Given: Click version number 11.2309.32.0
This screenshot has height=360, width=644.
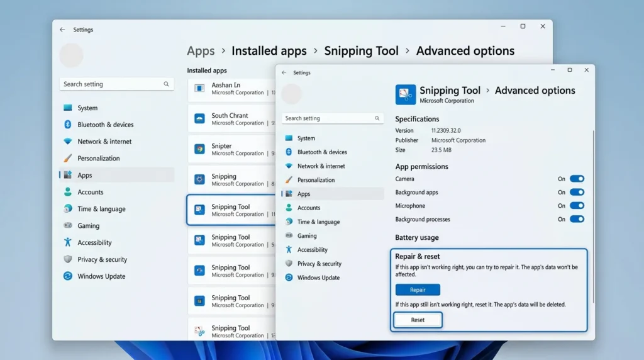Looking at the screenshot, I should pos(446,130).
